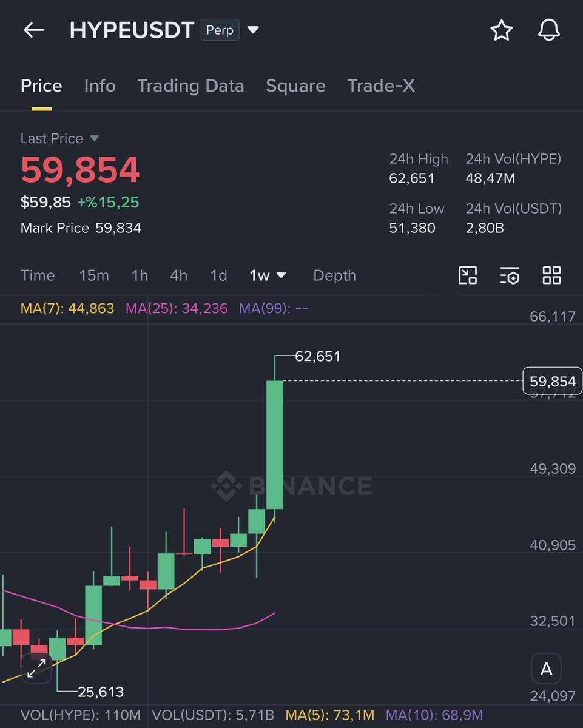Expand chart to fullscreen with diagonal arrows
583x728 pixels.
pos(36,667)
